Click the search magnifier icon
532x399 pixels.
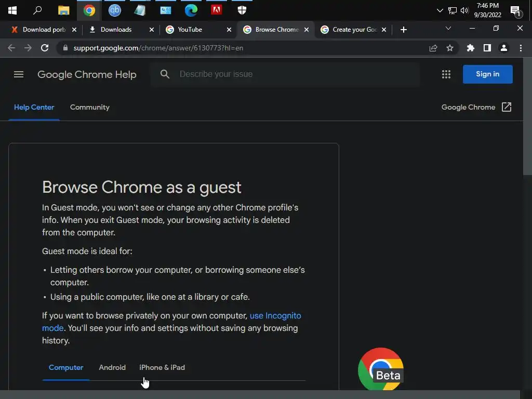click(x=165, y=74)
